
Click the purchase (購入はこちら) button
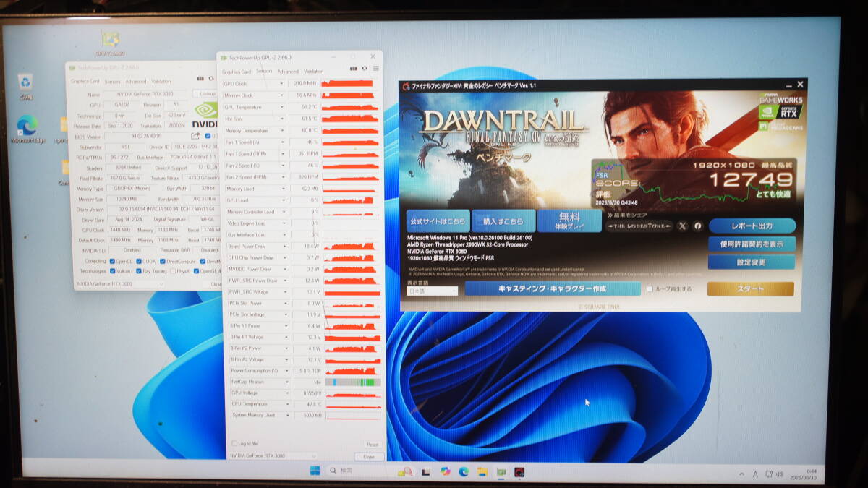click(503, 221)
